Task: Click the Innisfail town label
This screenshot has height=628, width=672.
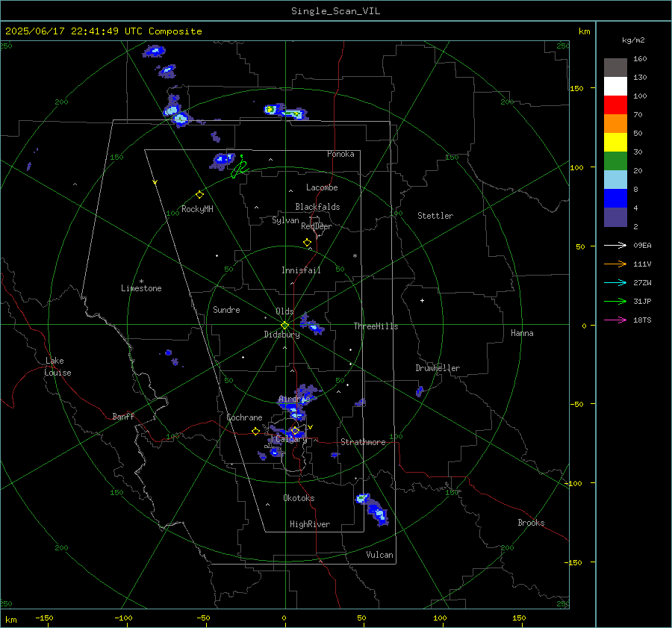Action: click(301, 270)
